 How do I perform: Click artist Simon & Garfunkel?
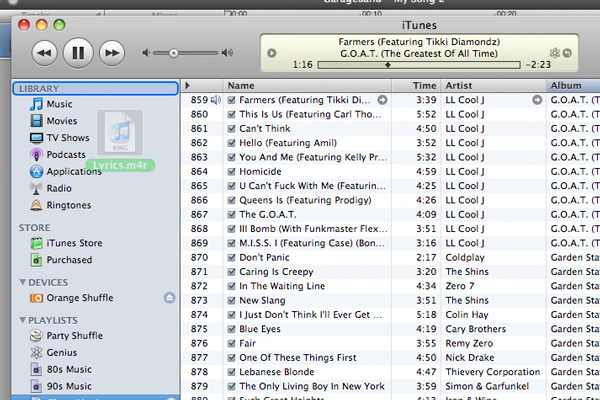[487, 386]
